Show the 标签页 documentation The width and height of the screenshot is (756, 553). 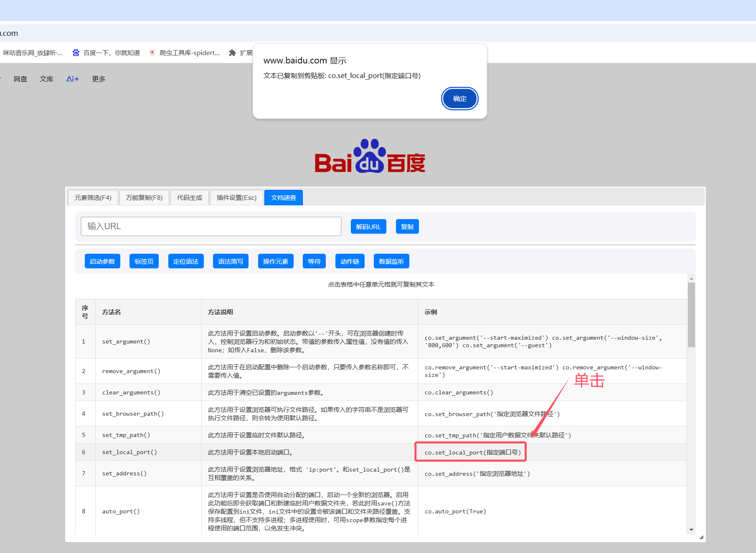[144, 261]
